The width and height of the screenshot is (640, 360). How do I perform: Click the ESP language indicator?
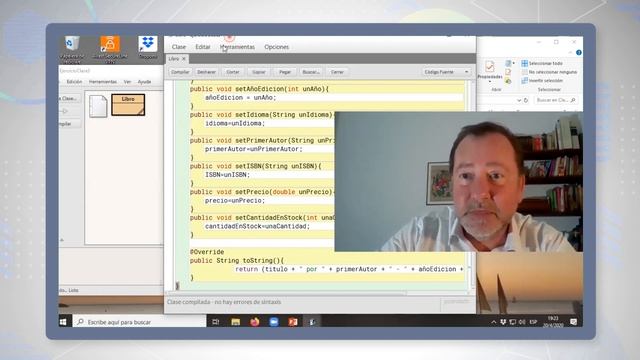click(533, 322)
